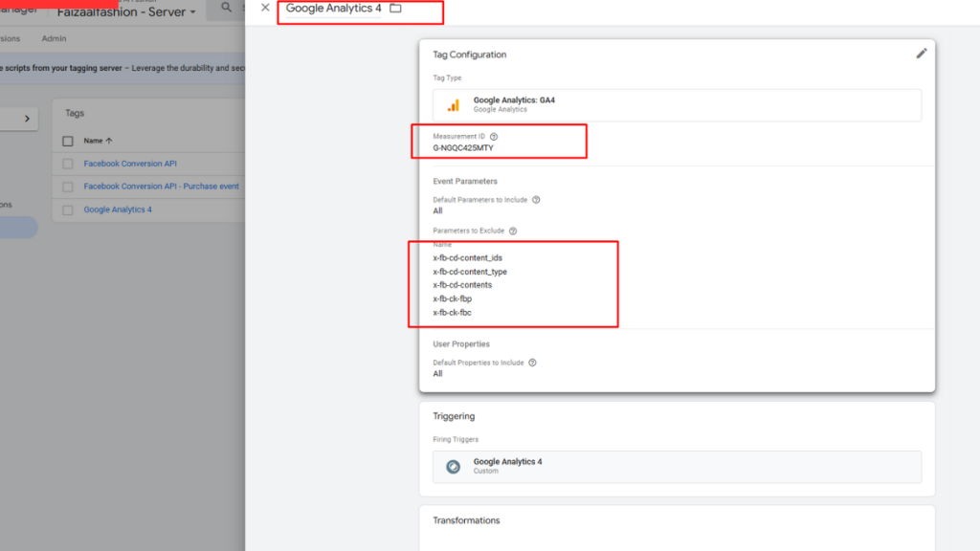
Task: Click the User Properties label
Action: point(461,344)
